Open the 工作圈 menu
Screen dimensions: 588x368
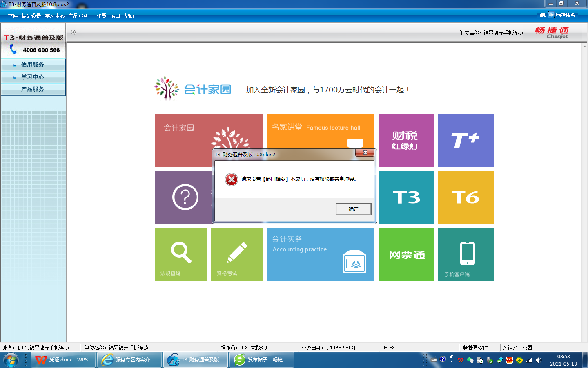pyautogui.click(x=99, y=16)
